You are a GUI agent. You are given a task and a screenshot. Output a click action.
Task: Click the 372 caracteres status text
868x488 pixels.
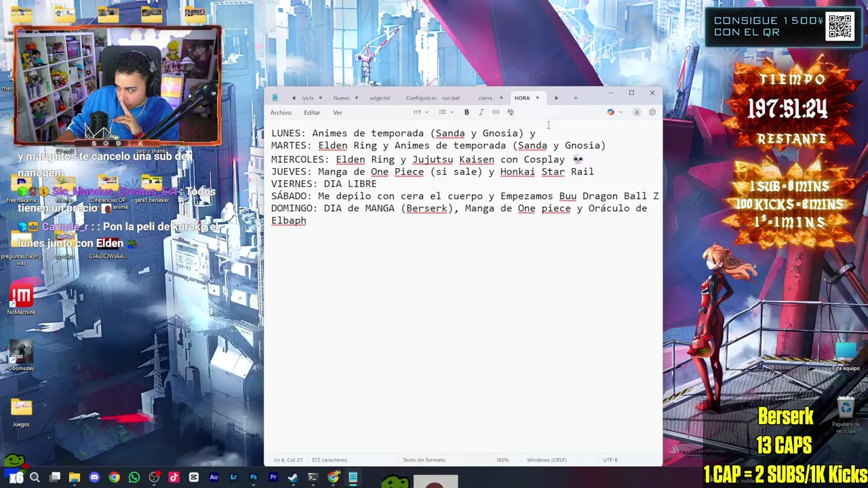(330, 460)
